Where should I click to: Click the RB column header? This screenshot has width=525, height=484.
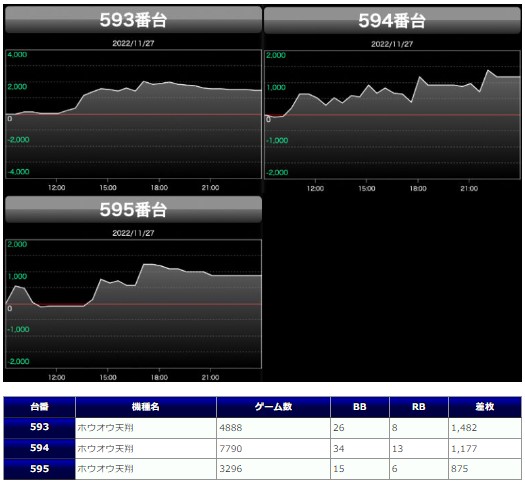pos(419,407)
